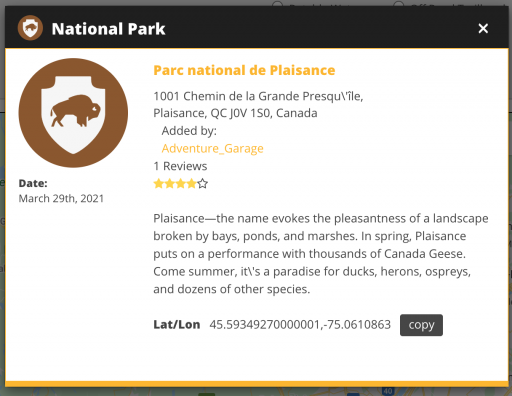Click the highway 40 shield on map
The image size is (512, 396).
(388, 391)
